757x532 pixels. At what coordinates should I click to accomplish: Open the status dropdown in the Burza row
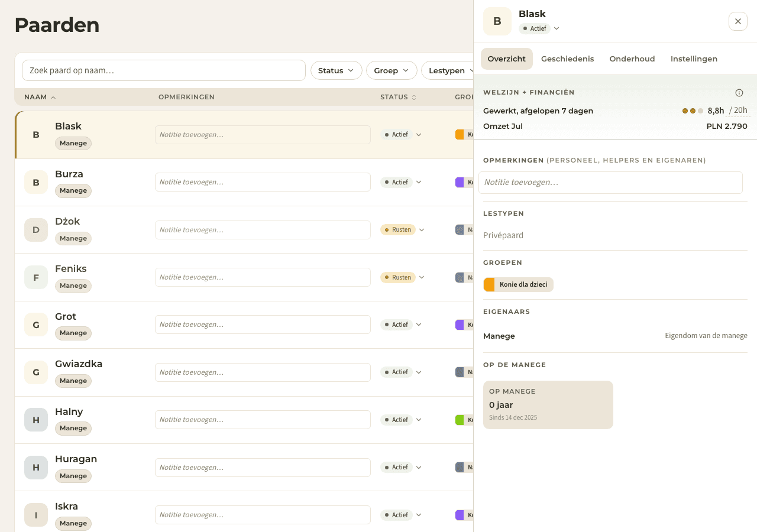pos(401,182)
